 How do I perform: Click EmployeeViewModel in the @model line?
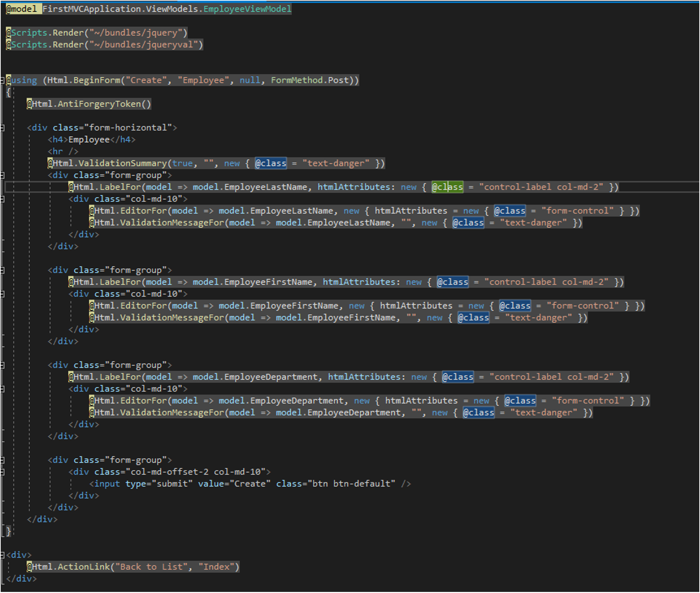click(247, 9)
